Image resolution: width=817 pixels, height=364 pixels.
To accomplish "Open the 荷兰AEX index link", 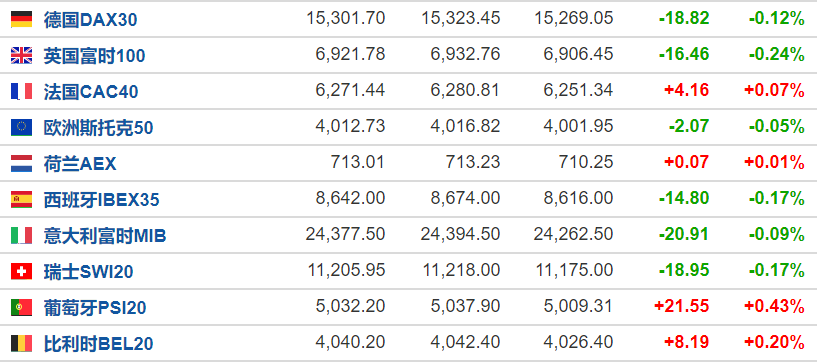I will (x=80, y=164).
